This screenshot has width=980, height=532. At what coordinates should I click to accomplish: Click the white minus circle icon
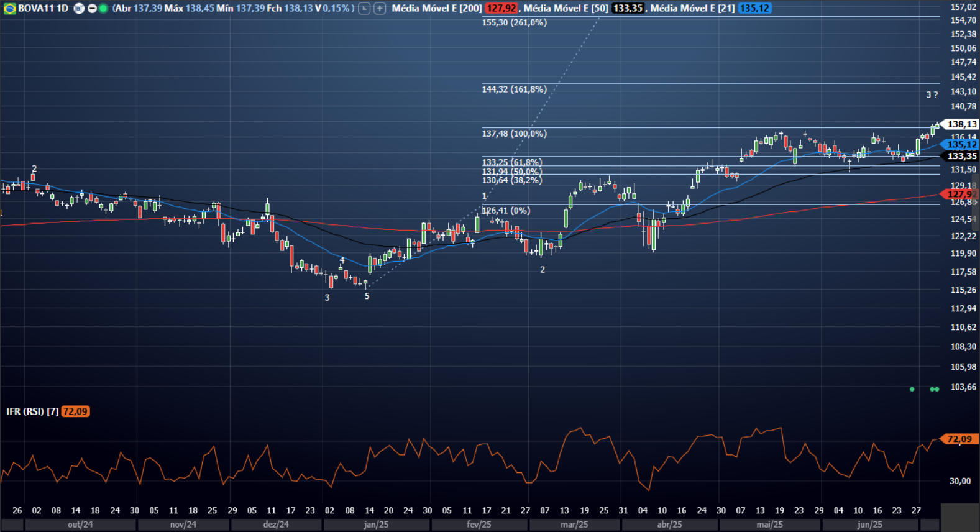point(92,9)
